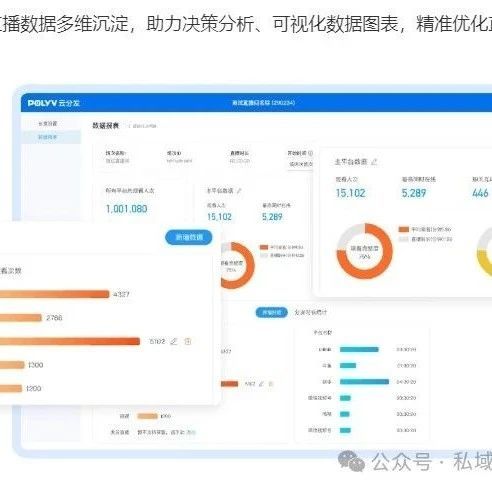Click the edit pencil on the front 主平台数据 card
This screenshot has height=492, width=492.
[374, 162]
